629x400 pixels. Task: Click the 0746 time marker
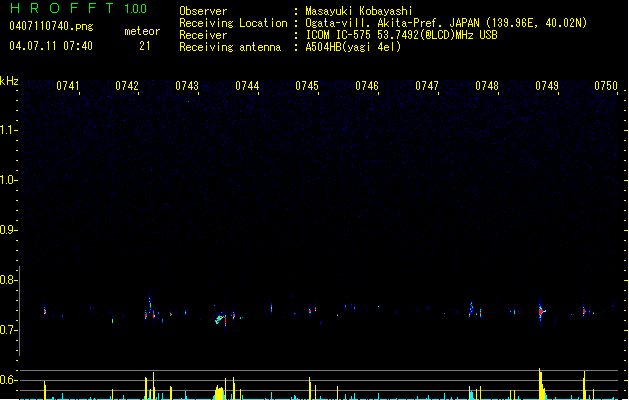click(x=367, y=86)
